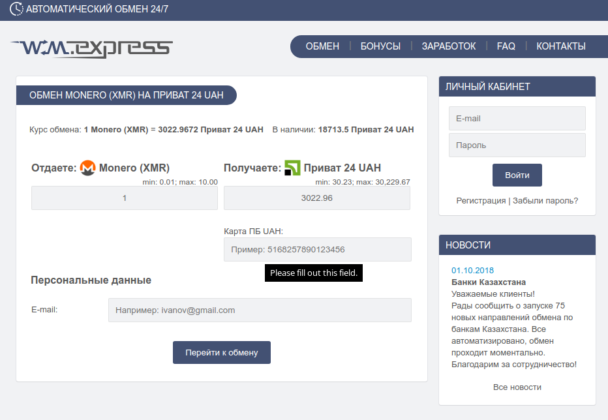The height and width of the screenshot is (420, 608).
Task: Focus the Карта ПБ UAH card number field
Action: 318,249
